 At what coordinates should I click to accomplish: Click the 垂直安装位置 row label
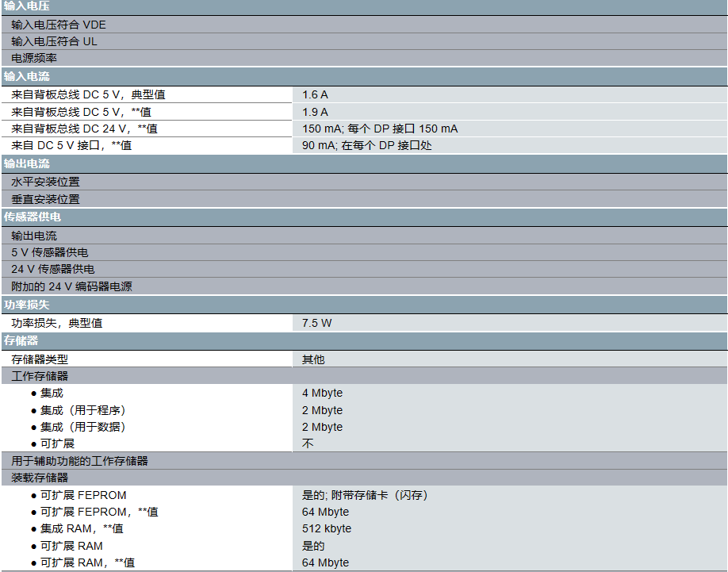(45, 199)
